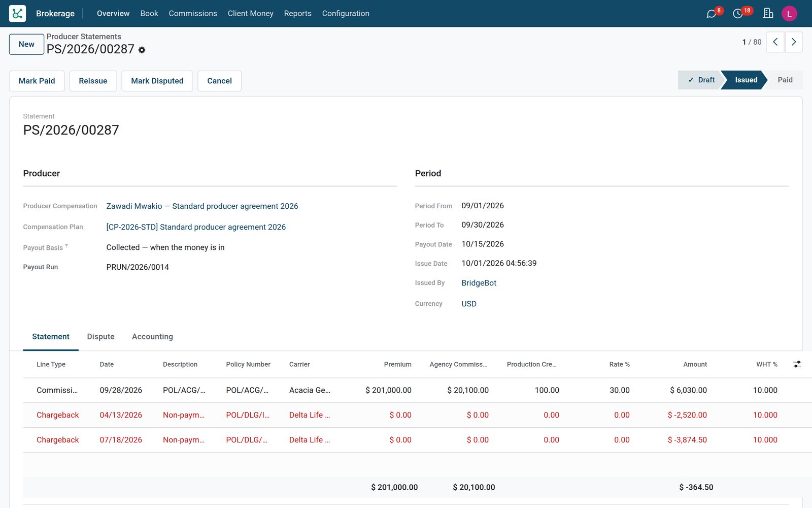This screenshot has width=812, height=508.
Task: Open the BridgeBot issued-by link
Action: (479, 283)
